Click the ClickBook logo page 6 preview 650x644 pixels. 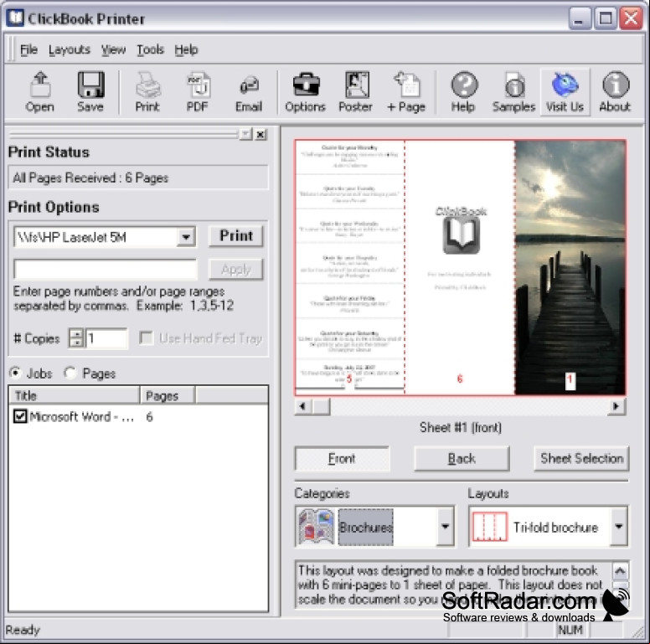[x=460, y=267]
